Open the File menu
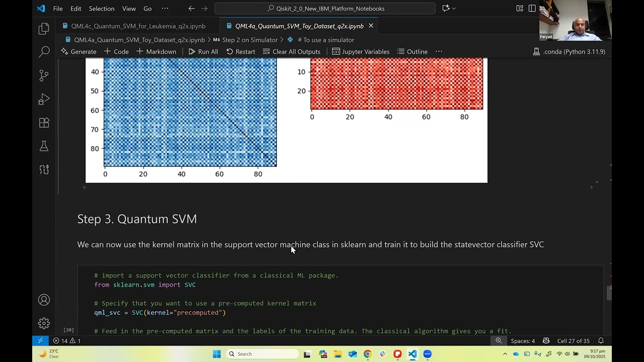Image resolution: width=644 pixels, height=362 pixels. click(58, 9)
